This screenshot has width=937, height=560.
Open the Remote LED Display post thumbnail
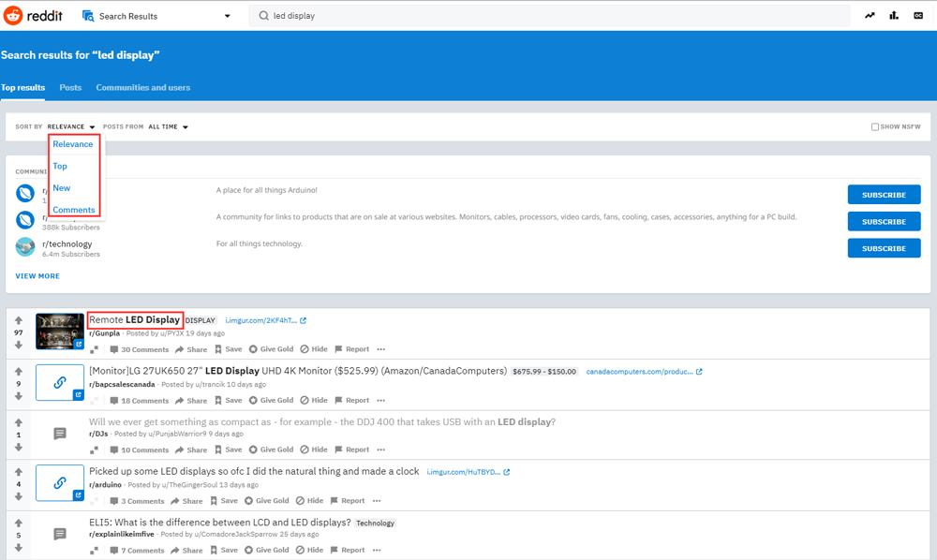(60, 332)
